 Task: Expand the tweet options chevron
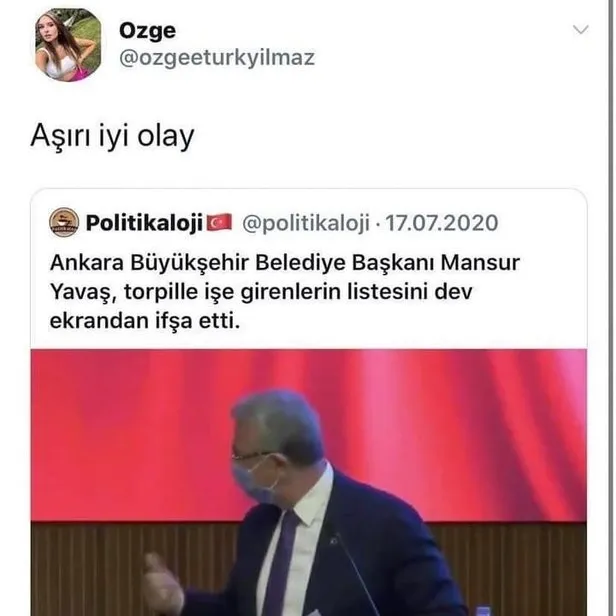tap(580, 30)
